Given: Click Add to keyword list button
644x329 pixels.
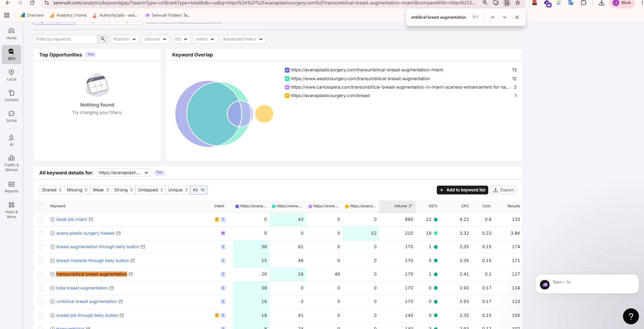Looking at the screenshot, I should (x=463, y=190).
